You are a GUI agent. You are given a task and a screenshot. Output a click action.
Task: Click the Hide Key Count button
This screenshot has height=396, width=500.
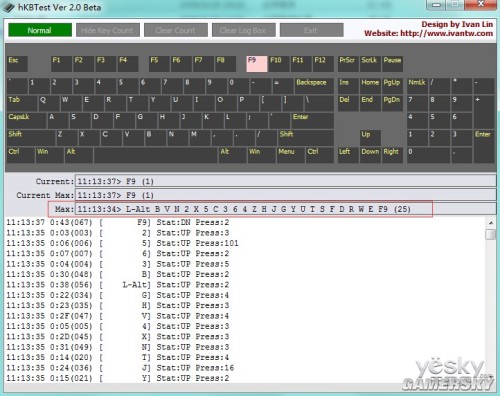[108, 30]
